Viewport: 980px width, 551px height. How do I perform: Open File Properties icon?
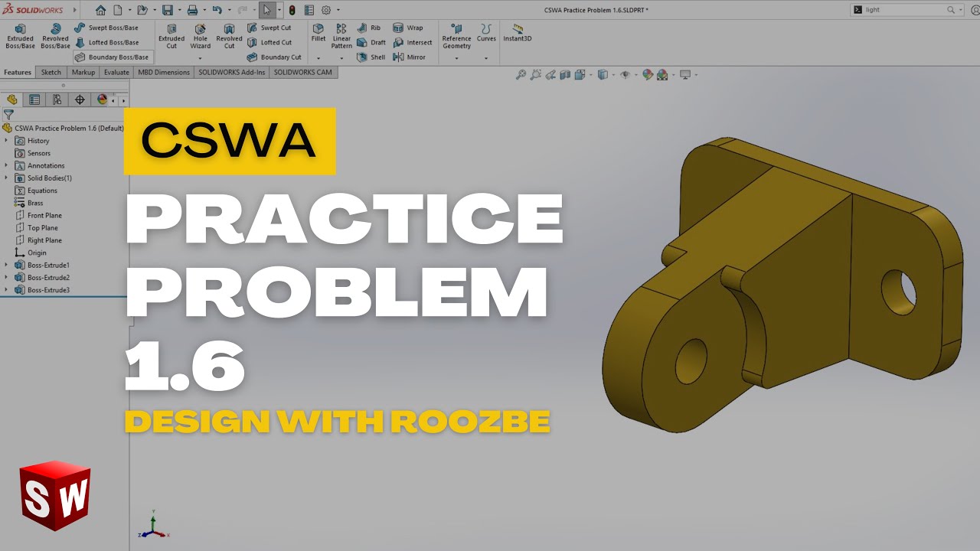click(309, 10)
